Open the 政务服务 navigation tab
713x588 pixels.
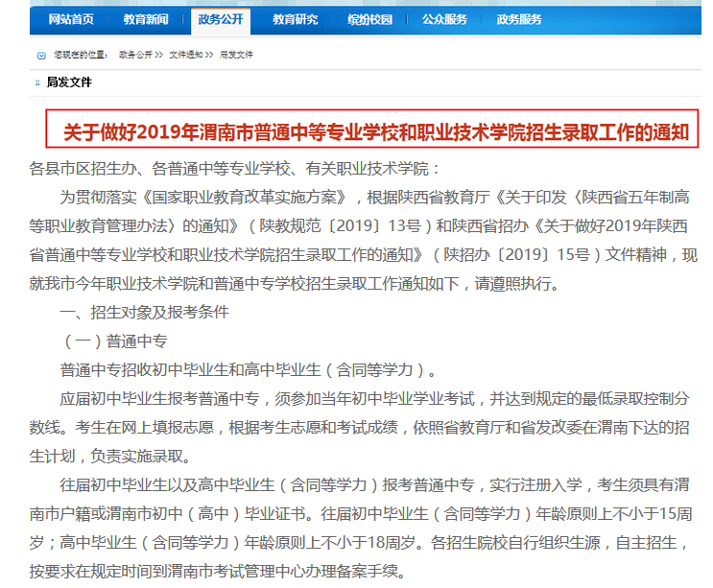tap(519, 19)
